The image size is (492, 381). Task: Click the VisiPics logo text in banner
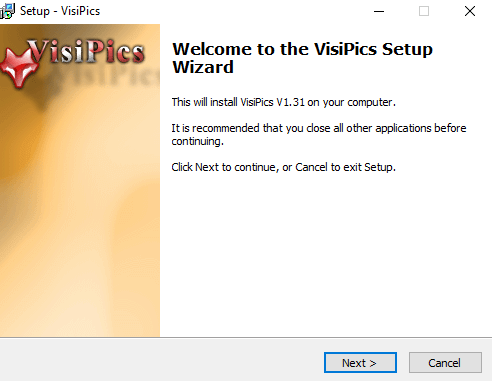pos(87,52)
